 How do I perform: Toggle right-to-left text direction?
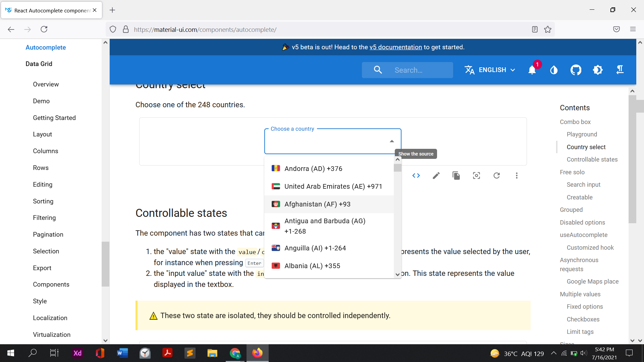point(620,70)
